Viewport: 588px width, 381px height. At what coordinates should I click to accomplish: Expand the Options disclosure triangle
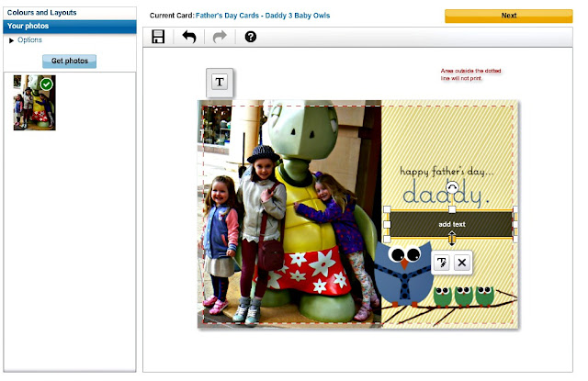pos(11,40)
